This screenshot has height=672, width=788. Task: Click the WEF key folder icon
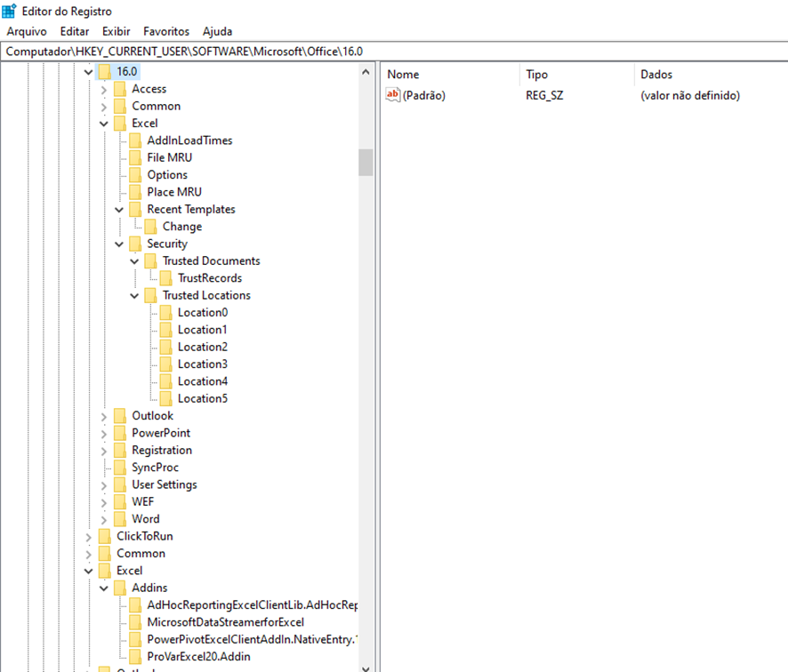(119, 501)
